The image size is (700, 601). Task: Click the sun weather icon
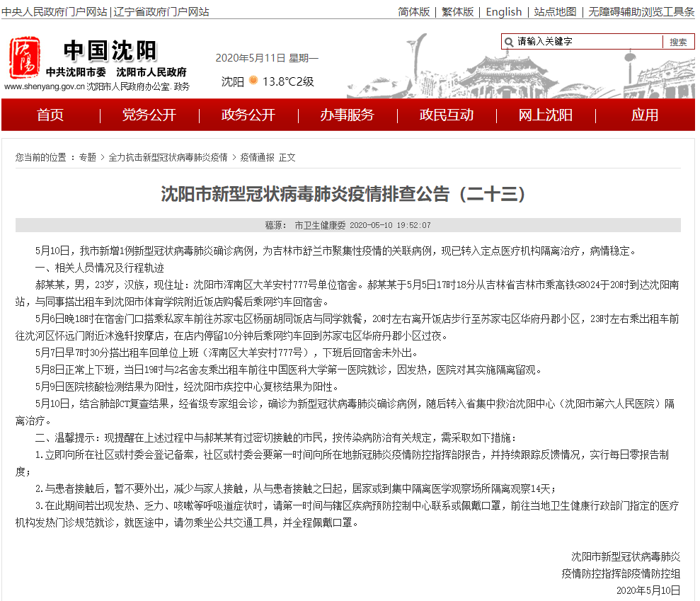point(253,81)
